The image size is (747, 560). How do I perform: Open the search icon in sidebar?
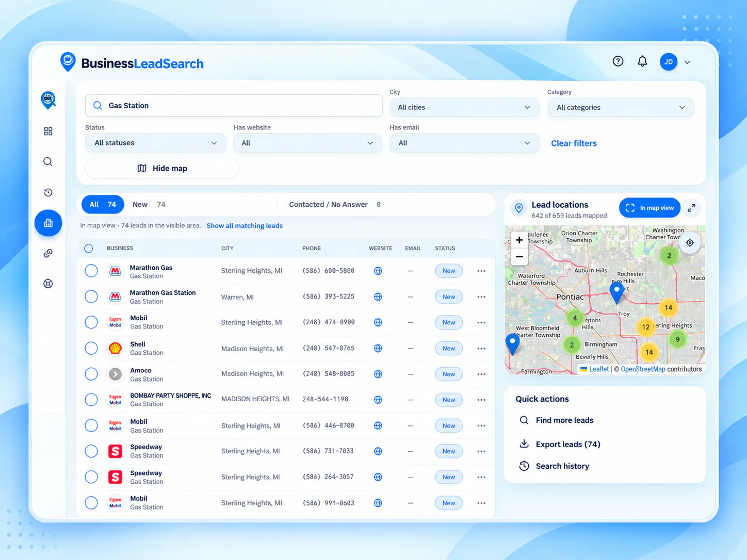[48, 162]
